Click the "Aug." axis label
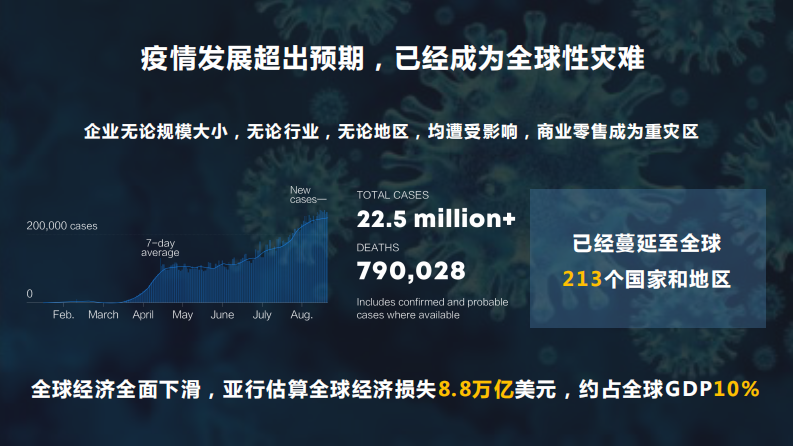 tap(301, 315)
